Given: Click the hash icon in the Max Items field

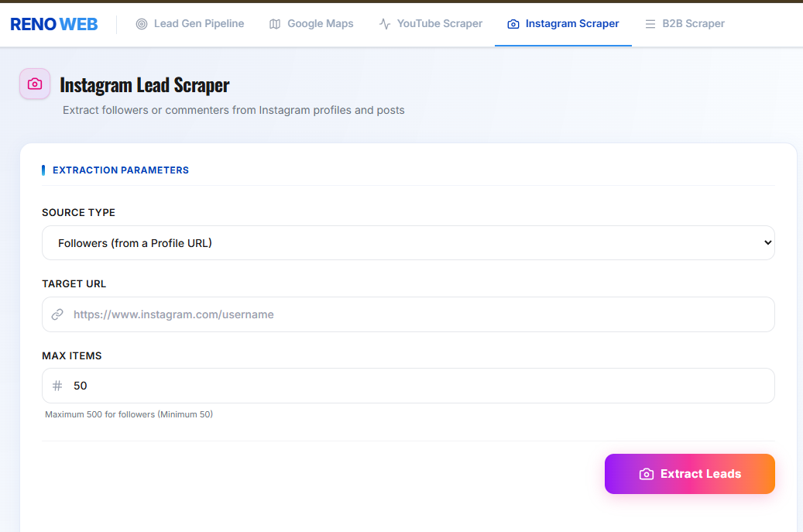Looking at the screenshot, I should (57, 386).
